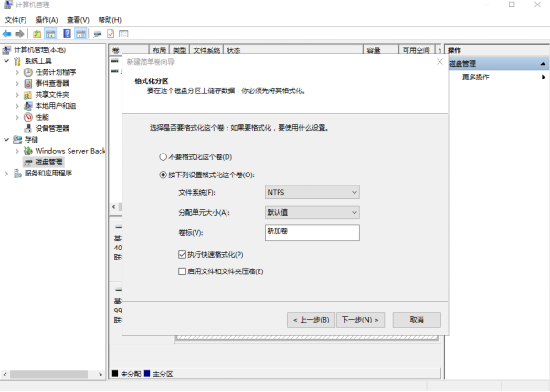Click the checkmark properties toolbar icon
The width and height of the screenshot is (550, 392).
coord(111,34)
